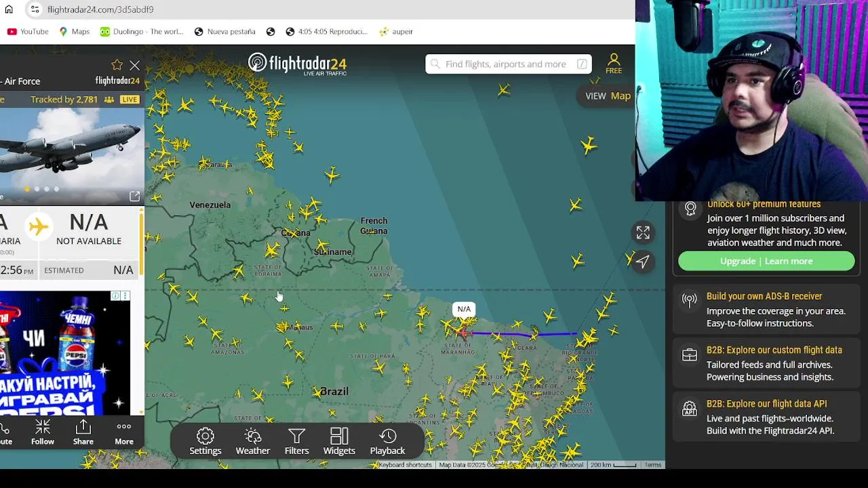Click the Brazil map label

click(334, 391)
